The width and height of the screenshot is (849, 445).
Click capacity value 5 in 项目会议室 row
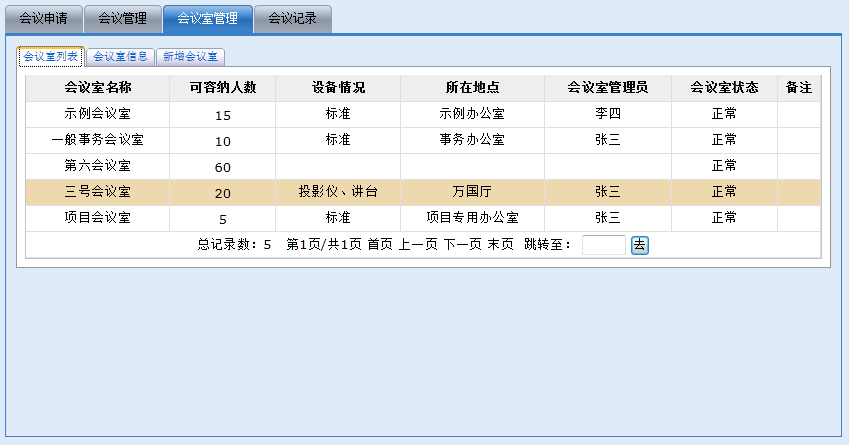click(x=223, y=220)
